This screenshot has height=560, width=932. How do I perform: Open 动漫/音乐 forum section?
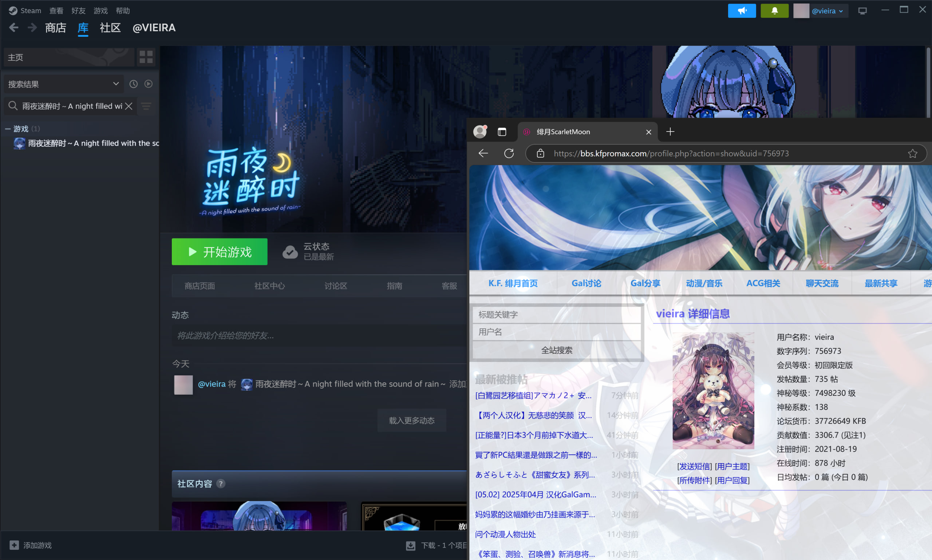click(704, 283)
